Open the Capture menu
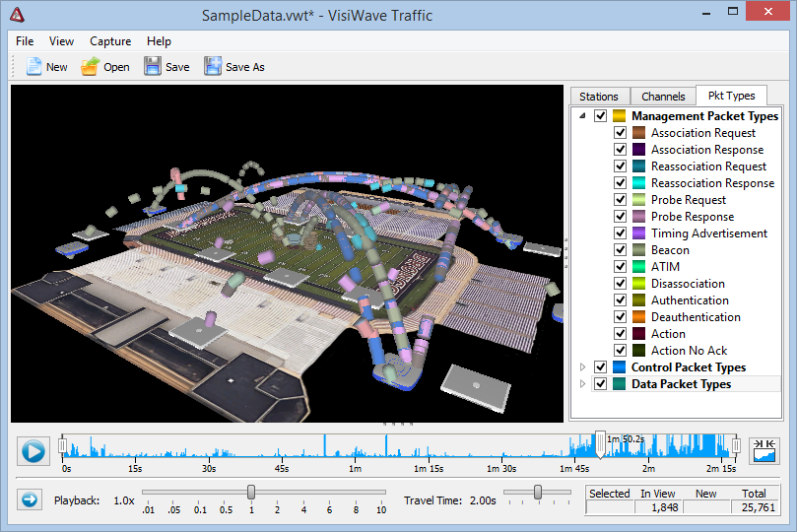The image size is (797, 532). (110, 41)
